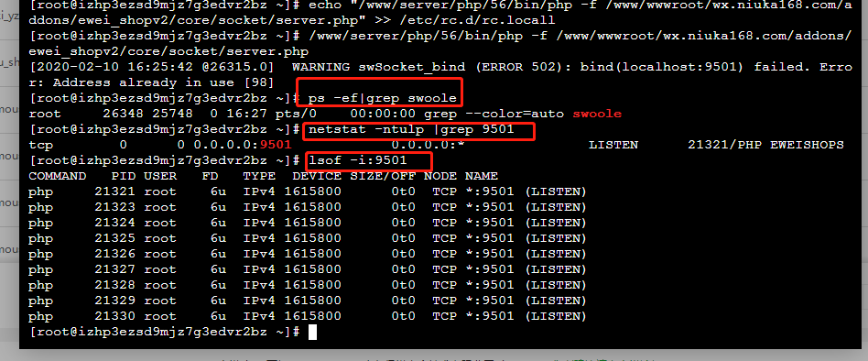This screenshot has height=361, width=868.
Task: Click the "0.0.0.0:*" foreign address
Action: click(x=428, y=145)
